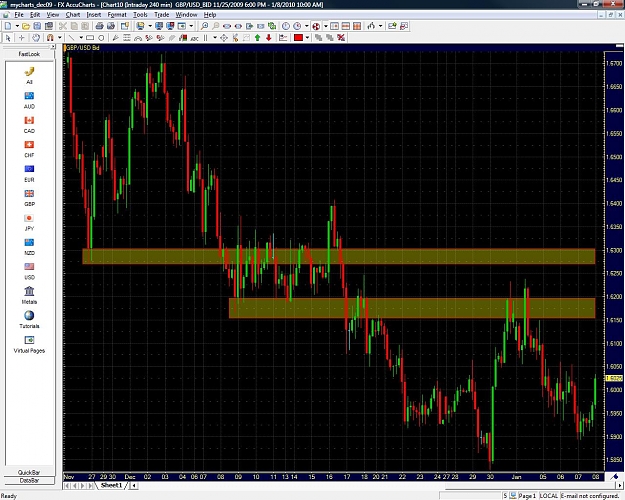625x500 pixels.
Task: Click the horizontal scrollbar below the chart
Action: pos(375,486)
